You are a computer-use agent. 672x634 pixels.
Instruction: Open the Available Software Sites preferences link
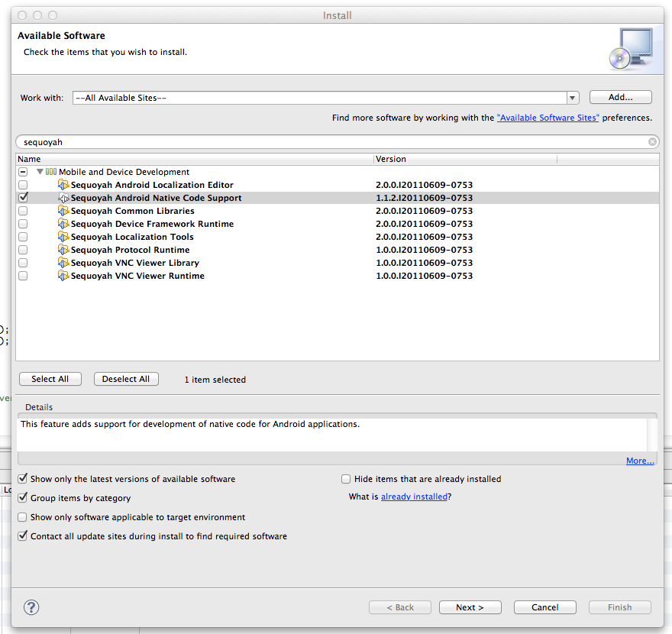[x=548, y=118]
